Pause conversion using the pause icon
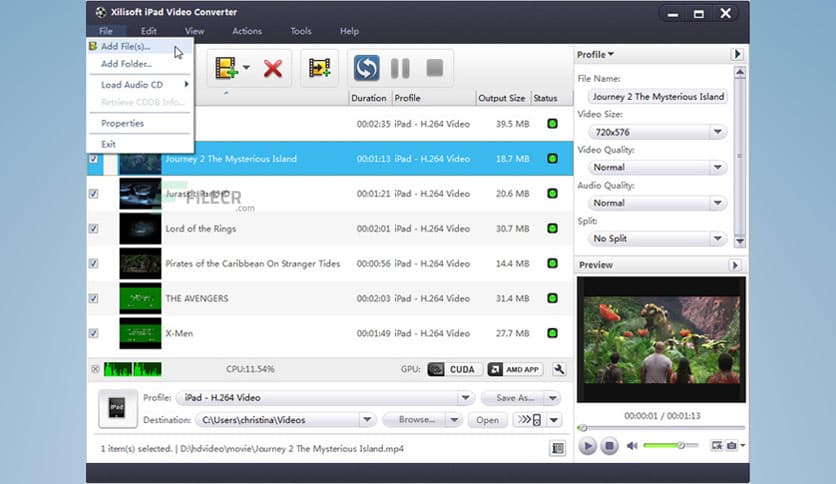The width and height of the screenshot is (836, 484). point(400,68)
